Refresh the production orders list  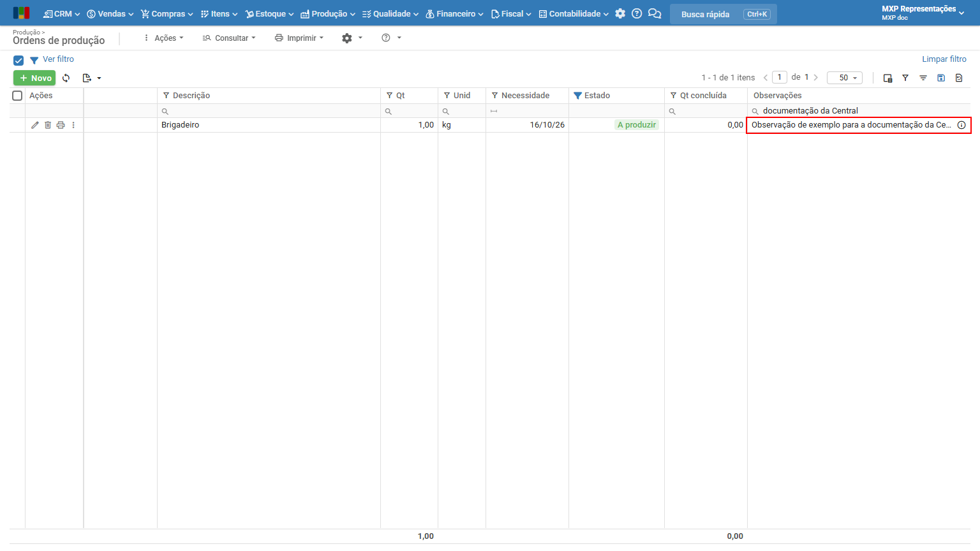click(x=66, y=78)
